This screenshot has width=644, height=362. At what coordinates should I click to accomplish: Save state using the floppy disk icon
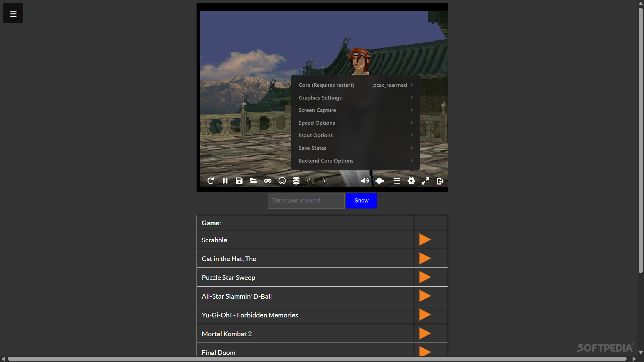click(x=239, y=181)
